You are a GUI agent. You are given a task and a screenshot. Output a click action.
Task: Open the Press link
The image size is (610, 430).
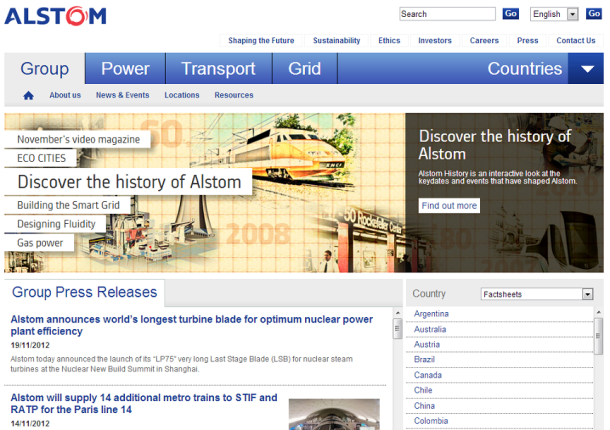[528, 40]
